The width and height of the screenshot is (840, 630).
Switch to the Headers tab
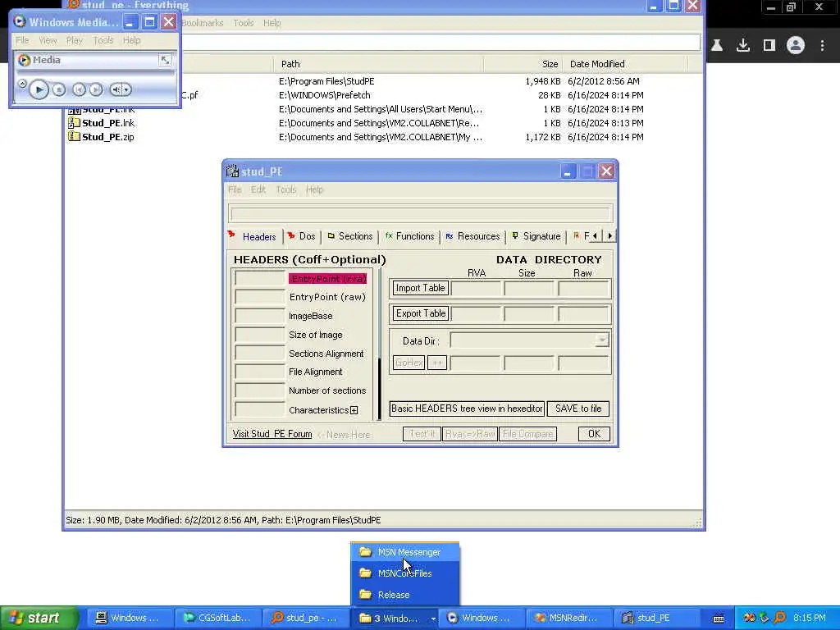pyautogui.click(x=253, y=237)
